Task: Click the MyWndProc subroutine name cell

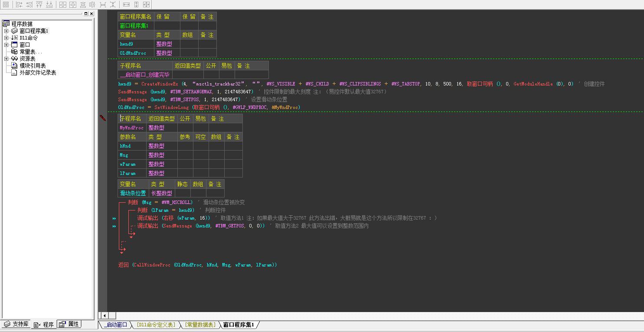Action: point(132,128)
